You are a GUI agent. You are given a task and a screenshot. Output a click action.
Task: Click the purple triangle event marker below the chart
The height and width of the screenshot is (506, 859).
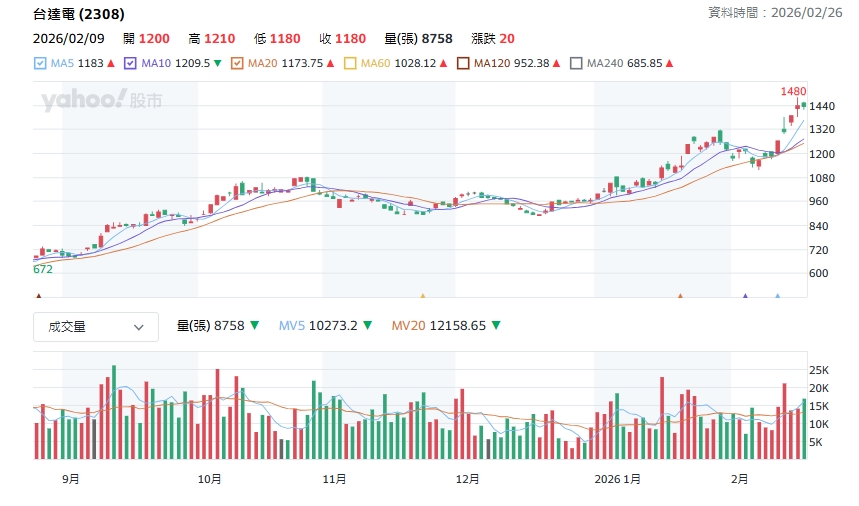[x=745, y=296]
